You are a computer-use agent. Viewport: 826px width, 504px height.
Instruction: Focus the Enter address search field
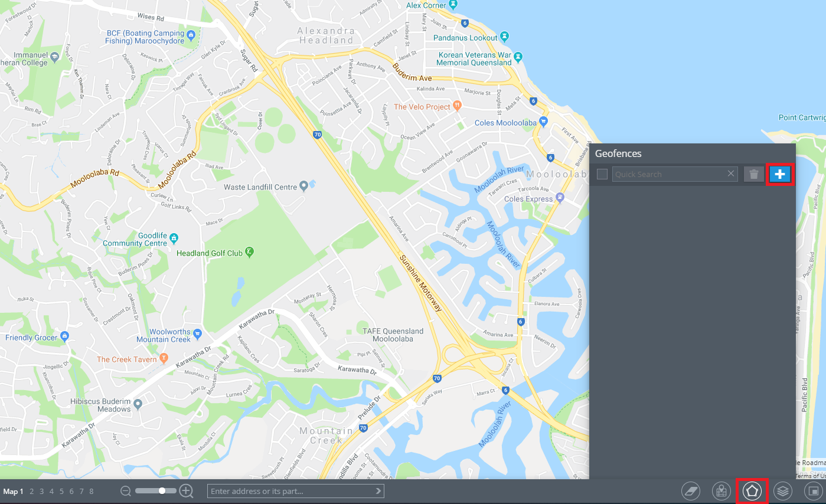coord(295,491)
